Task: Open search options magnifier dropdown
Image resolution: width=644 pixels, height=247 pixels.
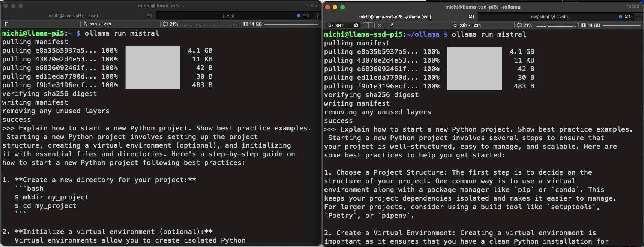Action: [330, 25]
